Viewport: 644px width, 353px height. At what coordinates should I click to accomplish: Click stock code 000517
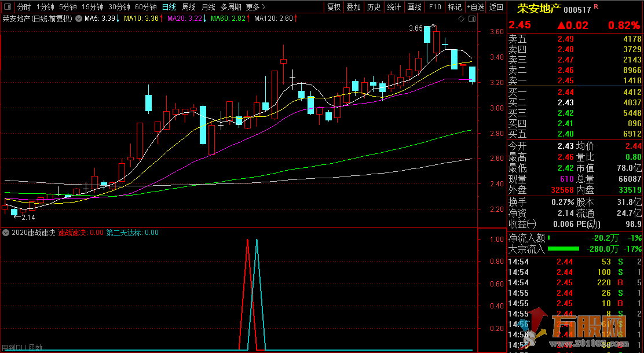pyautogui.click(x=579, y=9)
